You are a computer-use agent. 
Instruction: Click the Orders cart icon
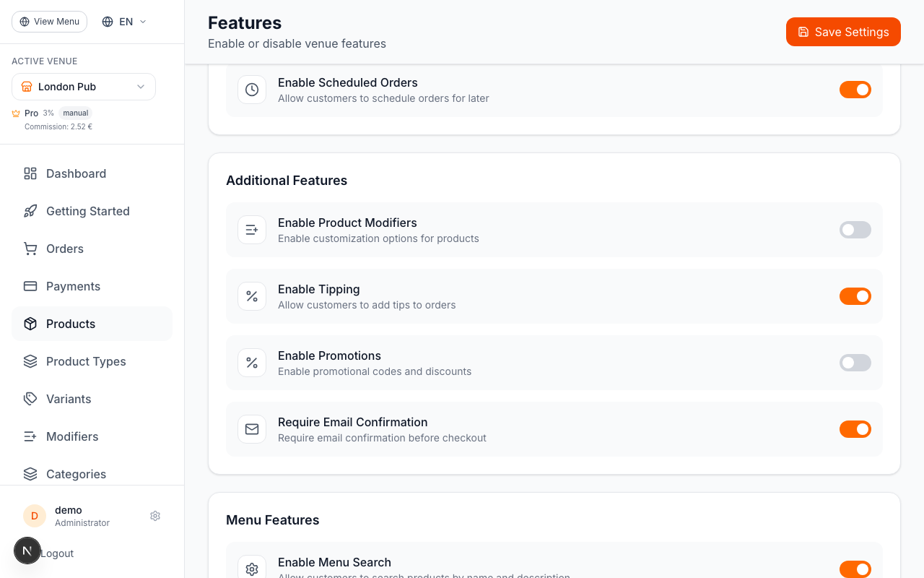[x=30, y=249]
